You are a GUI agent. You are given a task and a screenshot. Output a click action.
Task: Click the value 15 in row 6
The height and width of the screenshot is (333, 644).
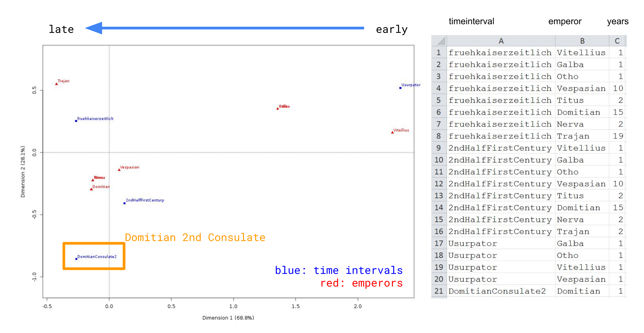pyautogui.click(x=617, y=112)
